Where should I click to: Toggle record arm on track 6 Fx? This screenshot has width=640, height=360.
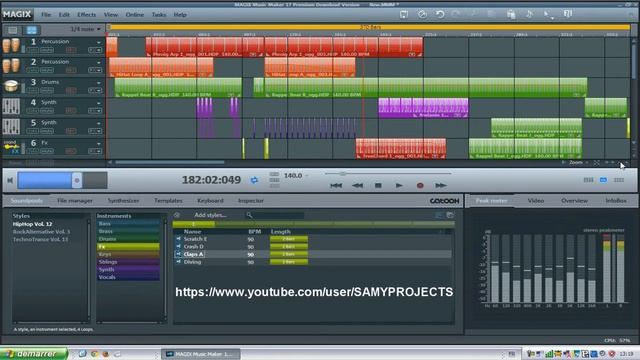tap(71, 151)
